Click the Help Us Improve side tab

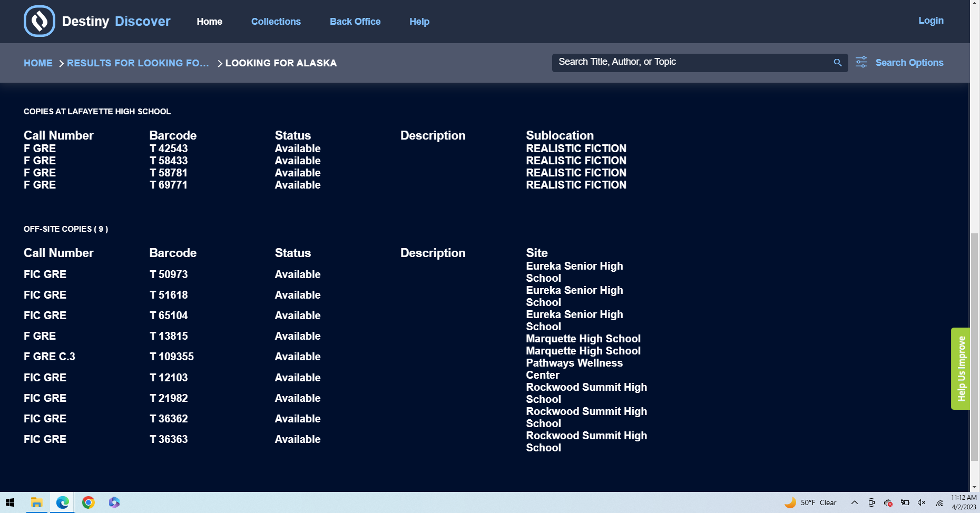pyautogui.click(x=961, y=369)
